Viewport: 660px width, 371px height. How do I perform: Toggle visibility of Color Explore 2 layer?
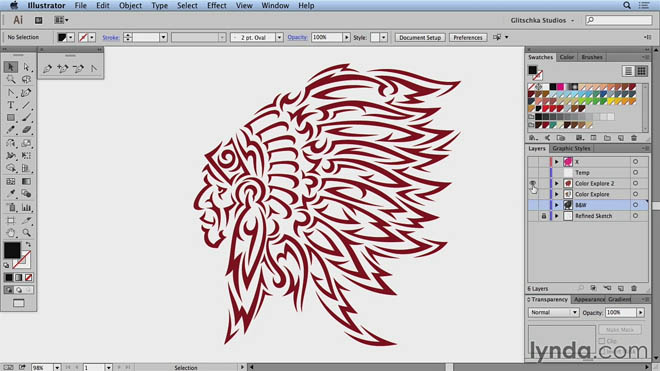click(x=533, y=184)
